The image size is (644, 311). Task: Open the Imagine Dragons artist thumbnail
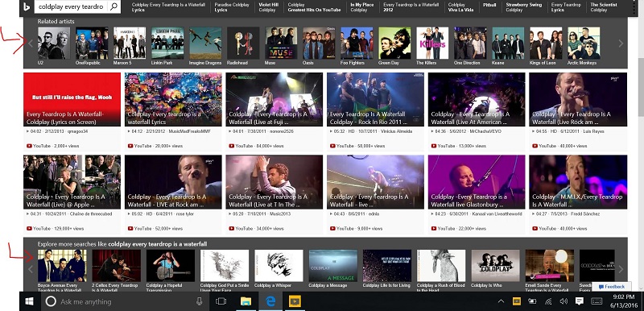point(205,44)
